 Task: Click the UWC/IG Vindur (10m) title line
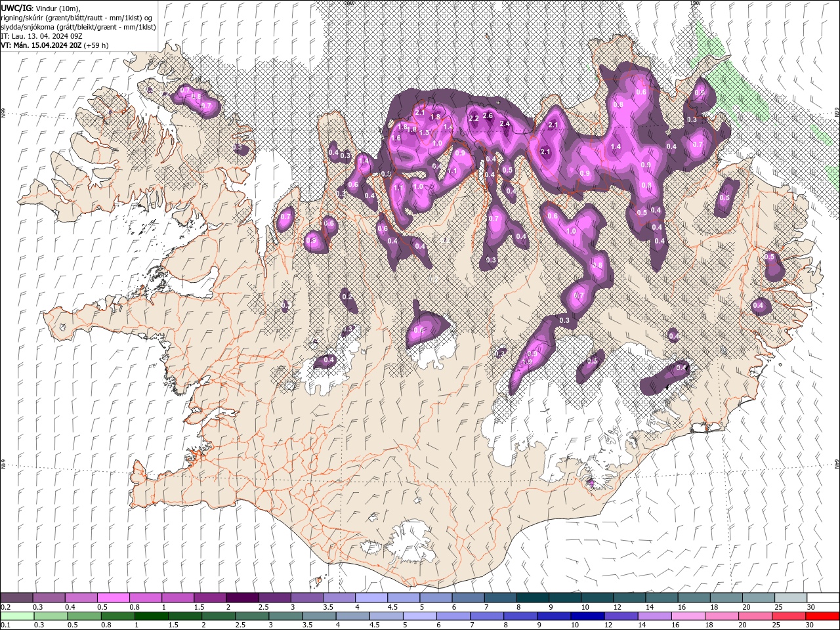pyautogui.click(x=39, y=8)
